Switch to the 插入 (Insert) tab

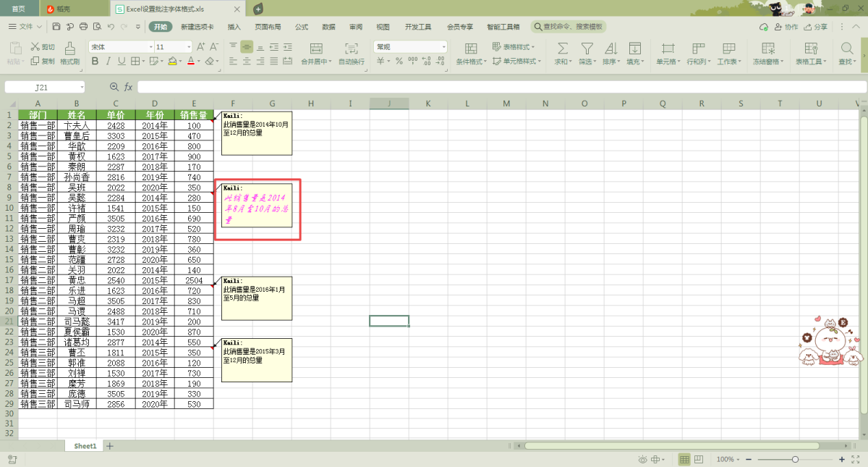coord(234,27)
